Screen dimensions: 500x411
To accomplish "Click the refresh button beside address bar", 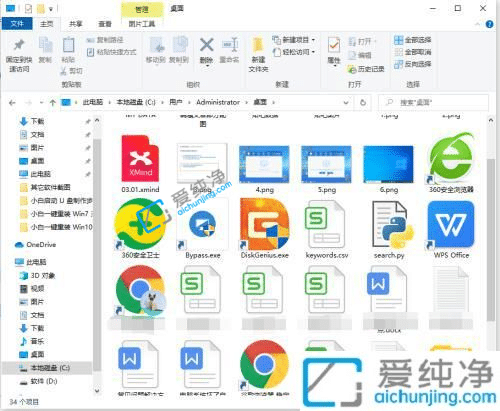I will coord(363,102).
